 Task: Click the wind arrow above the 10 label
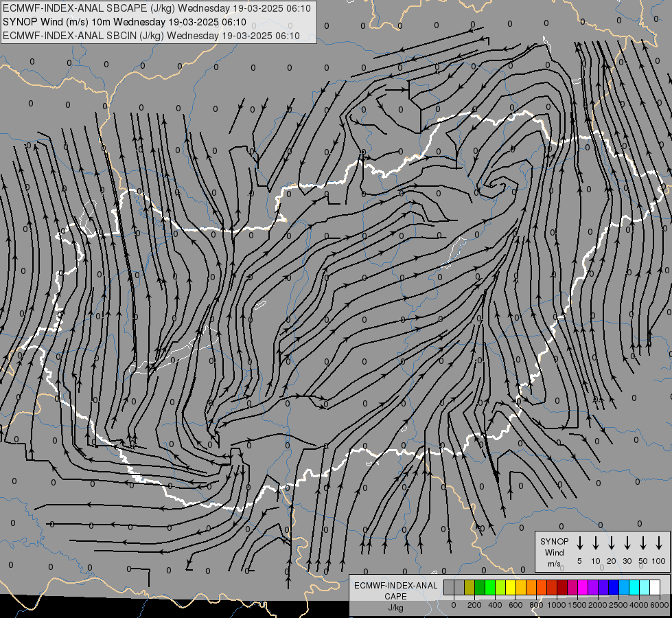click(x=595, y=543)
